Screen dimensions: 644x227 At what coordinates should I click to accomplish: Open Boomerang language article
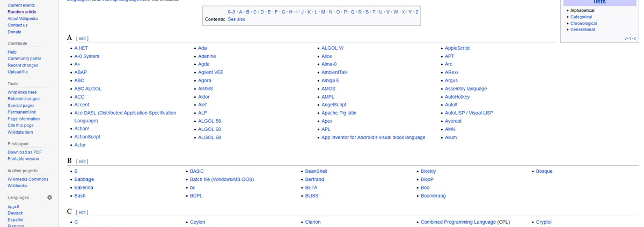[433, 196]
